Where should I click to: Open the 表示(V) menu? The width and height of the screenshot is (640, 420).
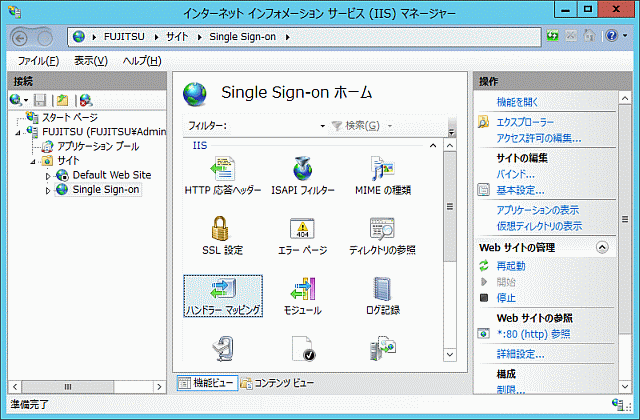click(x=91, y=61)
